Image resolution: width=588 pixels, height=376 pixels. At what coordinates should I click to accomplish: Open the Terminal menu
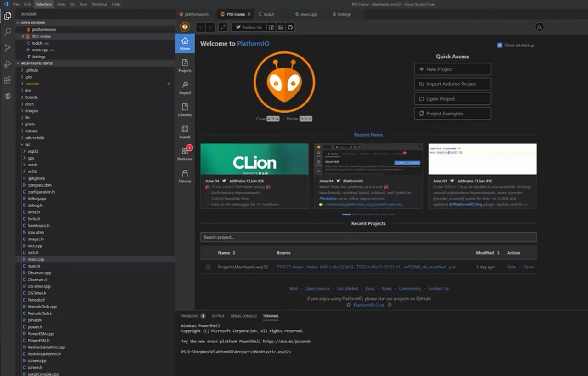[99, 4]
